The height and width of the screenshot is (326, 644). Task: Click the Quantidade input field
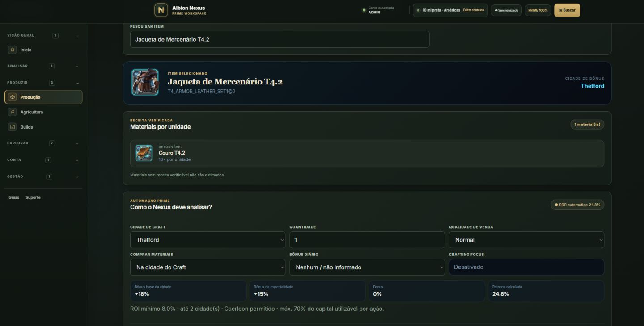[x=367, y=240]
